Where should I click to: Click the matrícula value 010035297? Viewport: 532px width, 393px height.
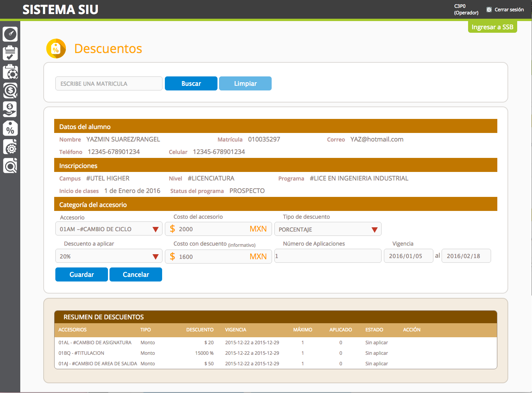264,139
